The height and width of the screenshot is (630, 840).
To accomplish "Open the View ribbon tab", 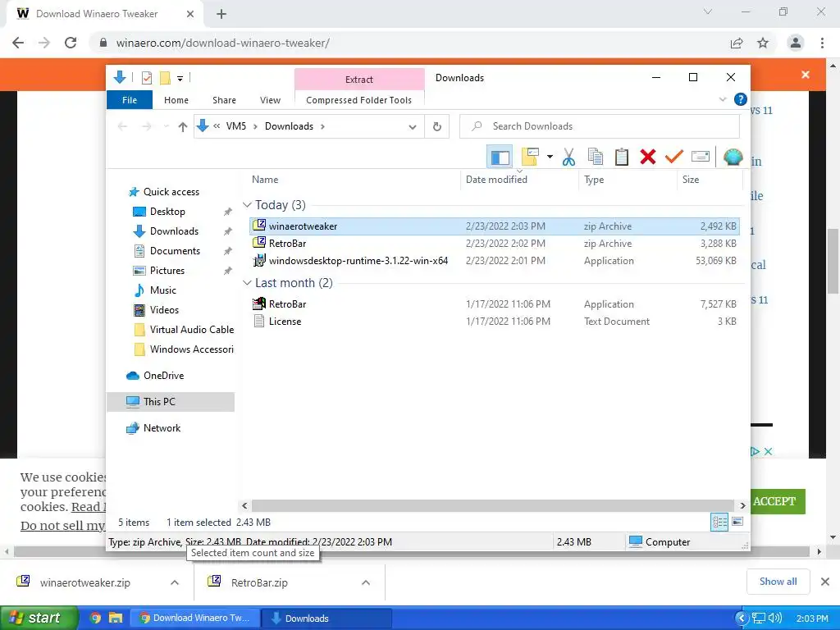I will coord(270,100).
